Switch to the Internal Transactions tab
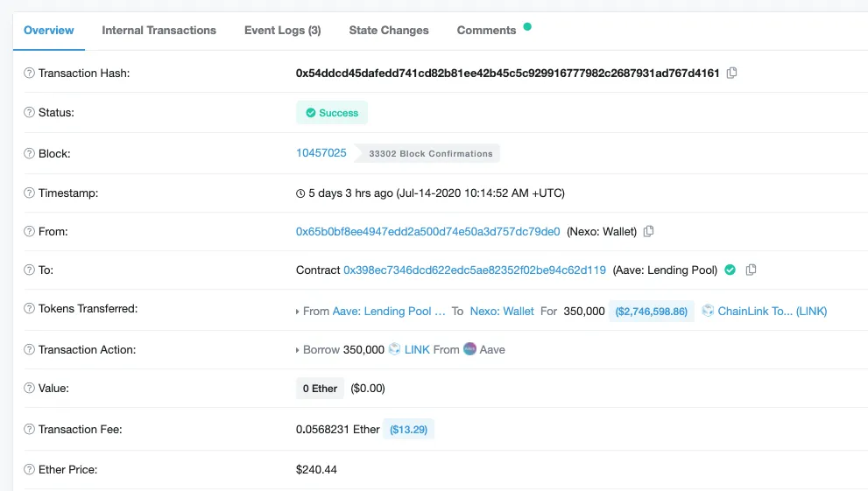This screenshot has height=491, width=868. coord(159,31)
